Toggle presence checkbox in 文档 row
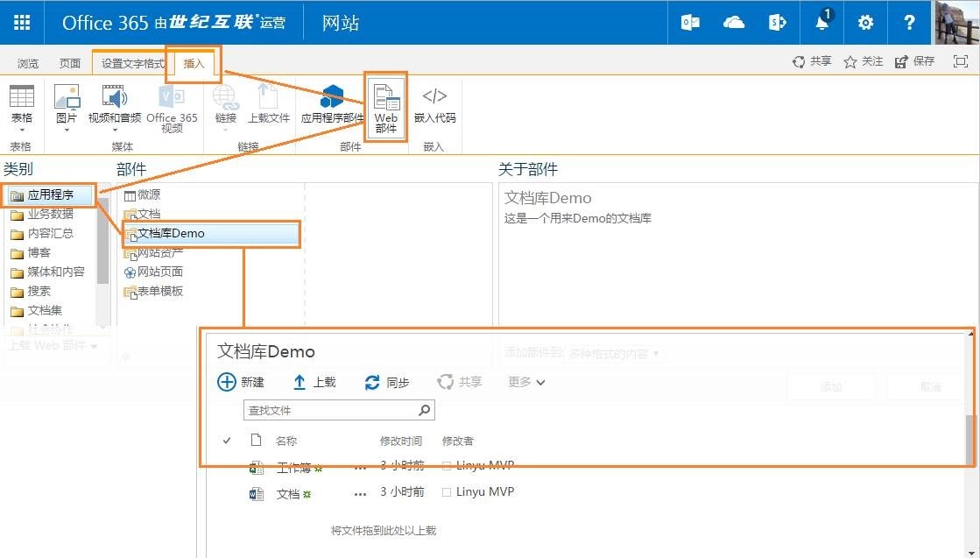The width and height of the screenshot is (980, 558). pyautogui.click(x=447, y=492)
